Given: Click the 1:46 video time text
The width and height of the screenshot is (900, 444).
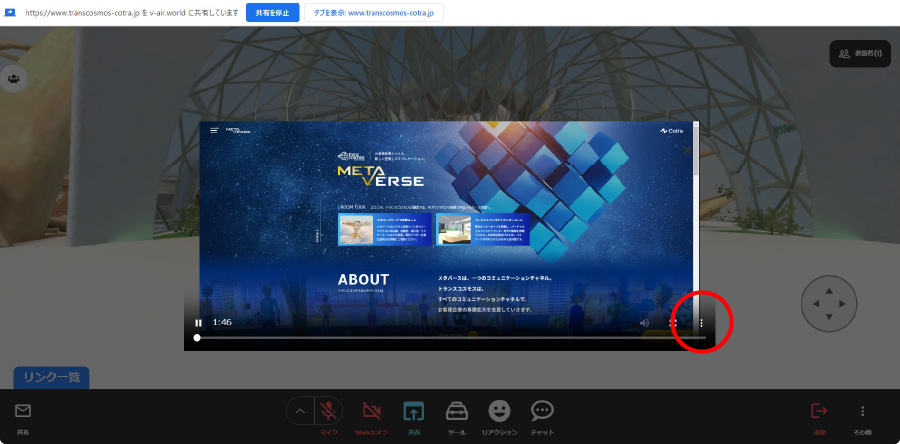Looking at the screenshot, I should point(222,322).
